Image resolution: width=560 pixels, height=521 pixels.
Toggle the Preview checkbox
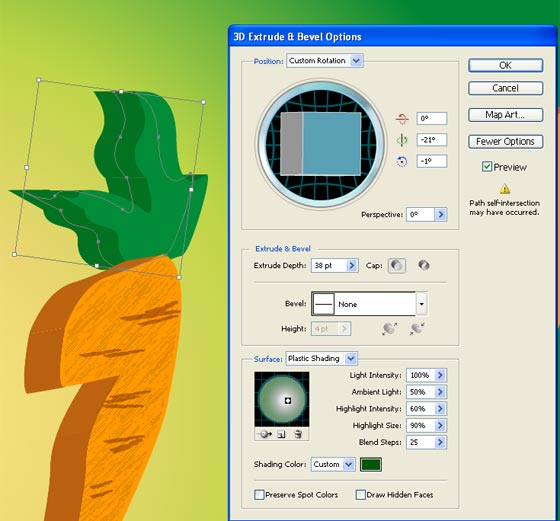click(486, 167)
